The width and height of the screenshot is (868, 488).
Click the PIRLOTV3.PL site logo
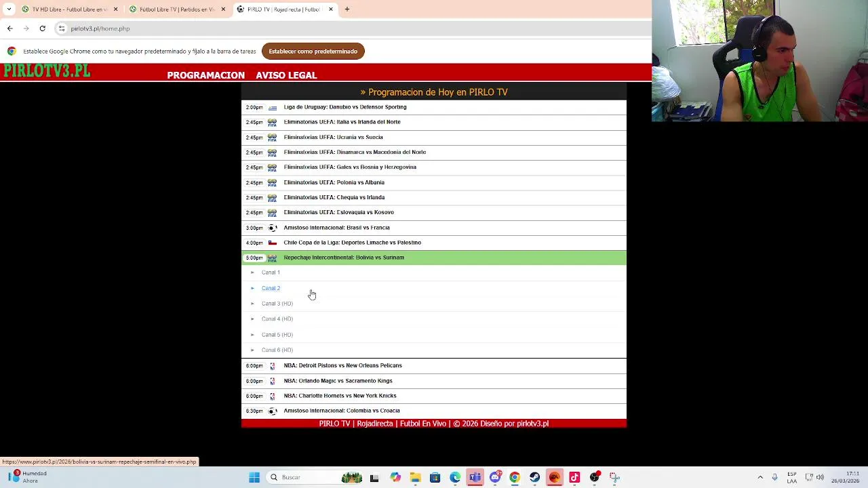tap(47, 71)
